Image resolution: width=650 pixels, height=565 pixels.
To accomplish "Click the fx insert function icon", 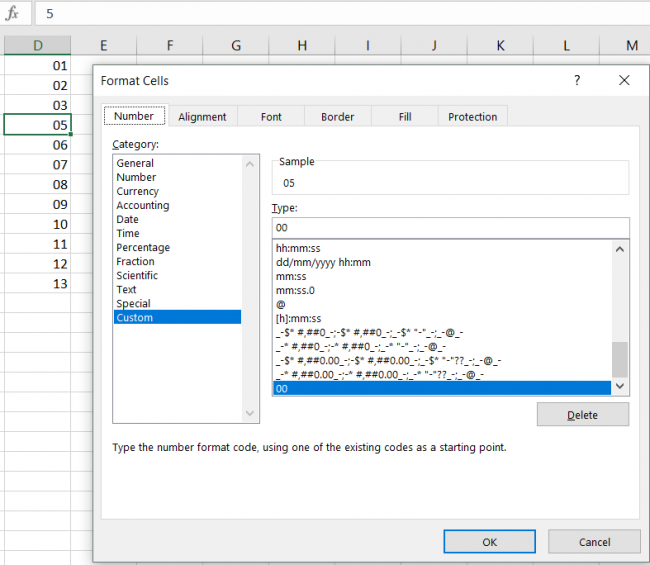I will coord(12,14).
